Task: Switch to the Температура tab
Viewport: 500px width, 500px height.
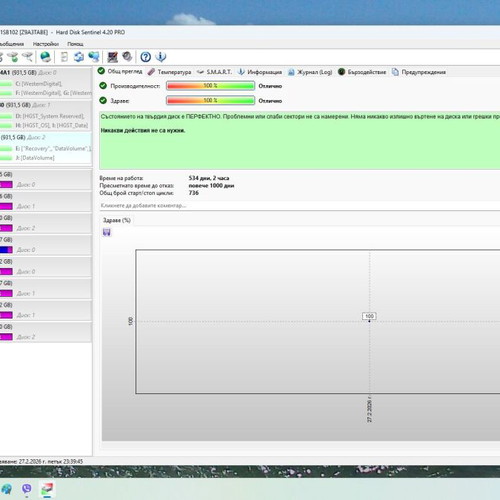Action: tap(169, 72)
